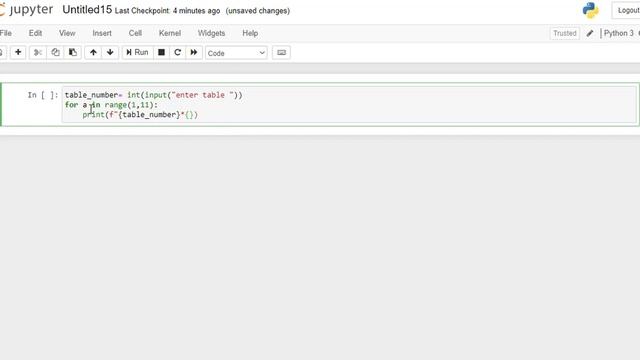Viewport: 640px width, 360px height.
Task: Click the Trusted notebook indicator
Action: point(564,33)
